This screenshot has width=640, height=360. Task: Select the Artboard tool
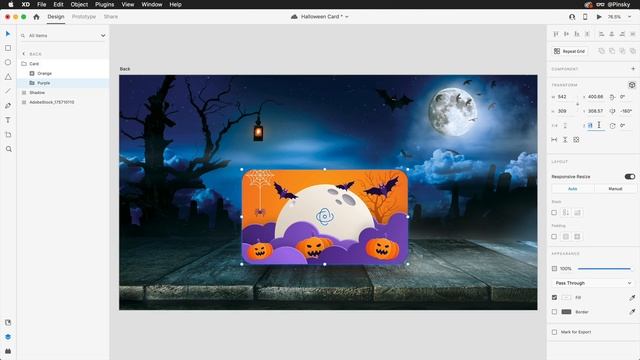pos(8,135)
